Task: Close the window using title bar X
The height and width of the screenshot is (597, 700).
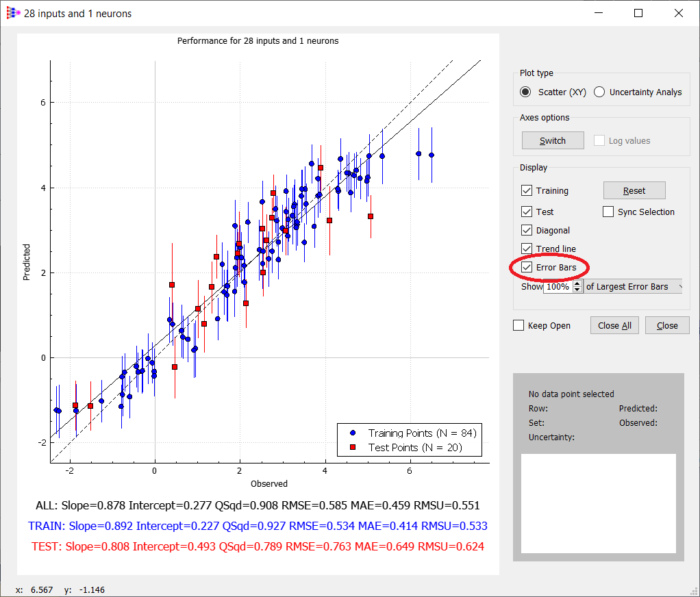Action: 679,14
